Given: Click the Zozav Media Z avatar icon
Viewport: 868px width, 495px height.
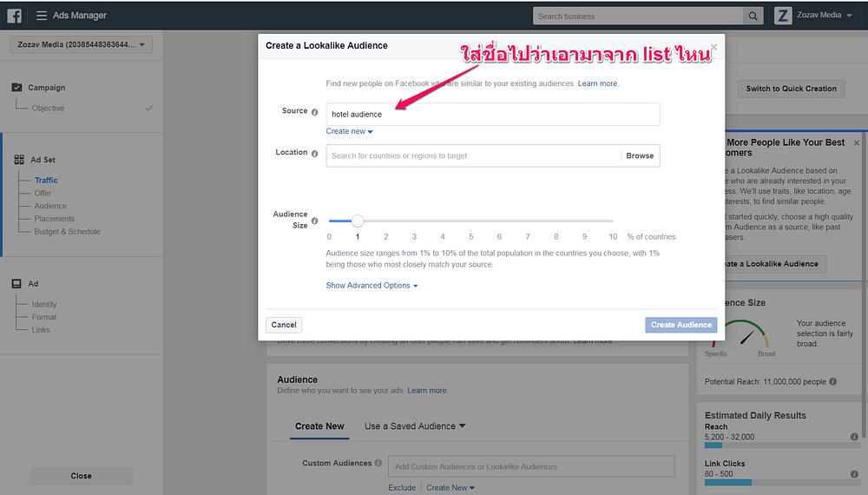Looking at the screenshot, I should [783, 16].
